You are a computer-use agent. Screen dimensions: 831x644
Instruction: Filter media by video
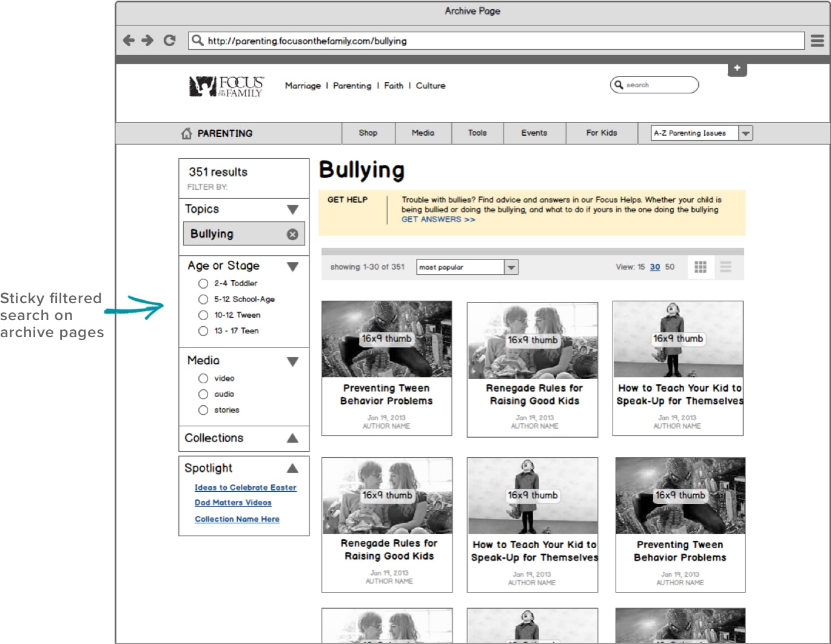click(203, 378)
